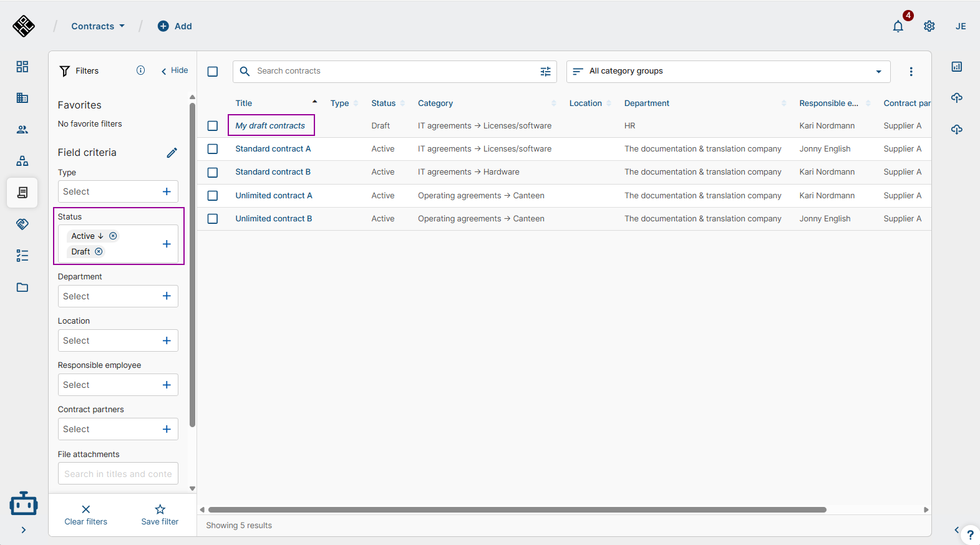
Task: Open the Unlimited contract B link
Action: tap(273, 219)
